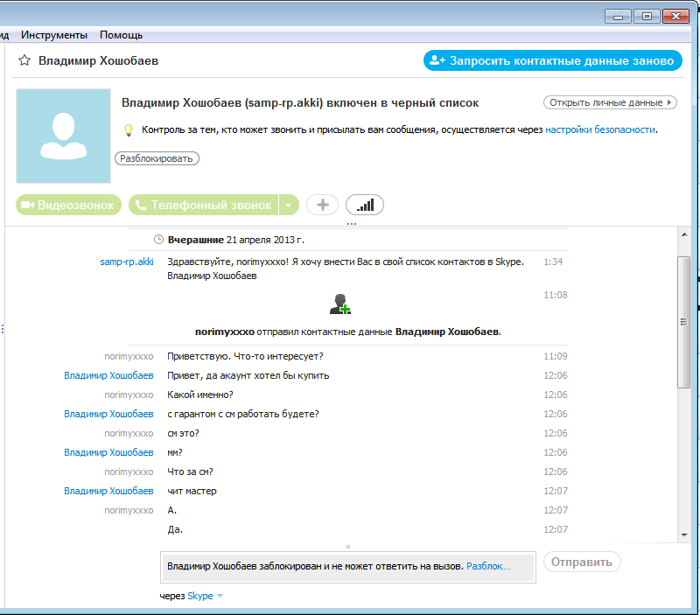This screenshot has width=700, height=615.
Task: Click the message 'Приветствую. Что-то интересует?'
Action: (x=245, y=356)
